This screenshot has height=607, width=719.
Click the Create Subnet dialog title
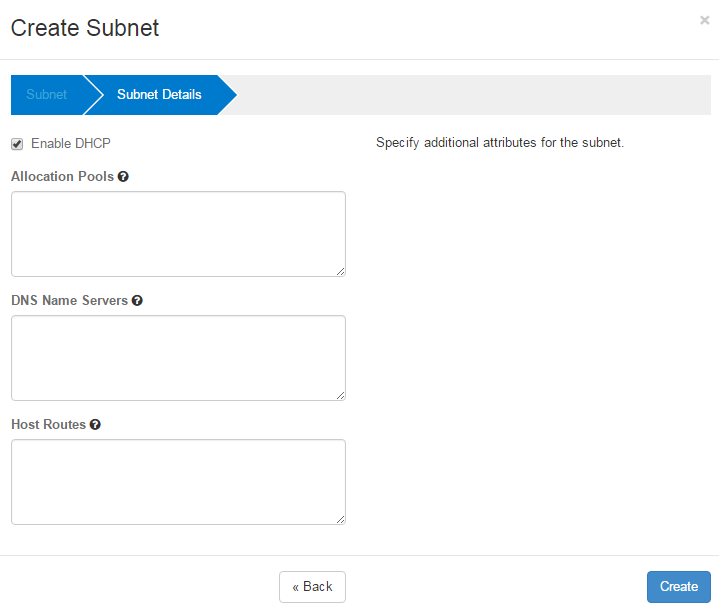tap(85, 28)
